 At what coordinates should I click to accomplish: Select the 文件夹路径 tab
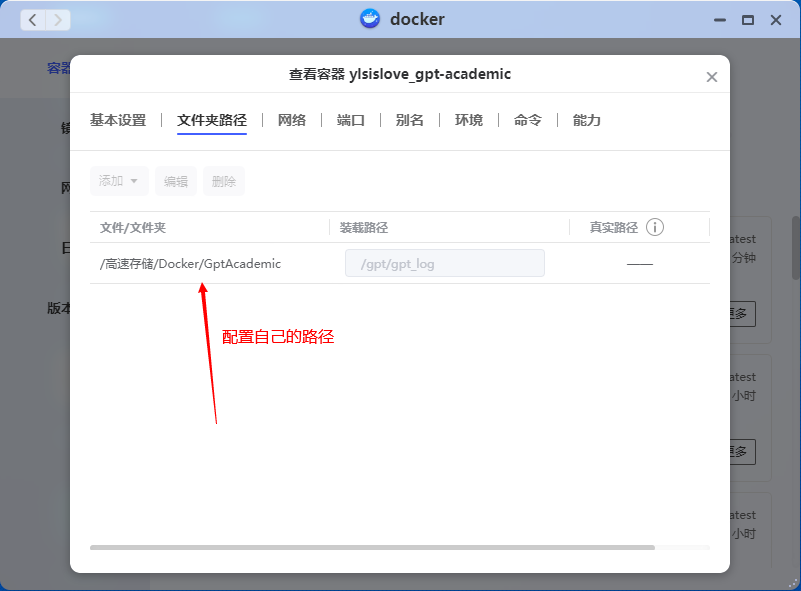[212, 120]
